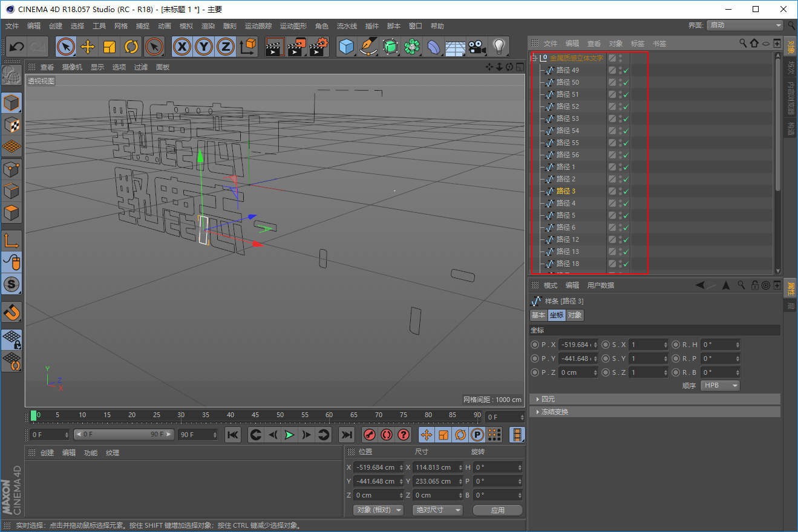Open the 运动图形 menu
This screenshot has height=532, width=798.
pos(293,26)
